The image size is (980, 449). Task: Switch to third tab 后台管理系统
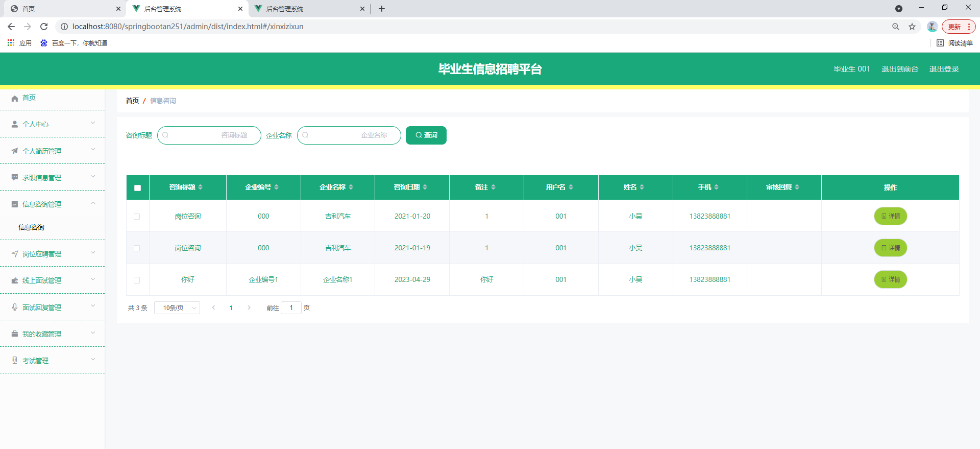tap(309, 9)
